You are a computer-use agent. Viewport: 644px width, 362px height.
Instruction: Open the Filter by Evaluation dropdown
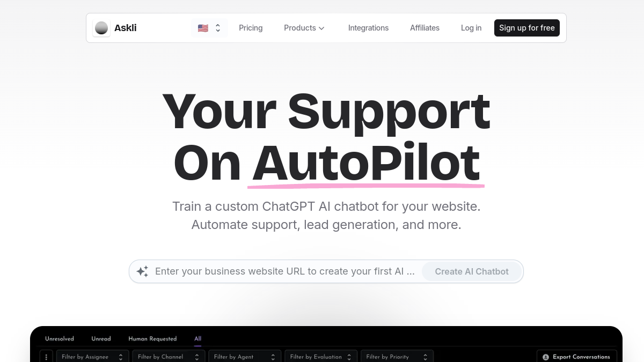pos(321,357)
